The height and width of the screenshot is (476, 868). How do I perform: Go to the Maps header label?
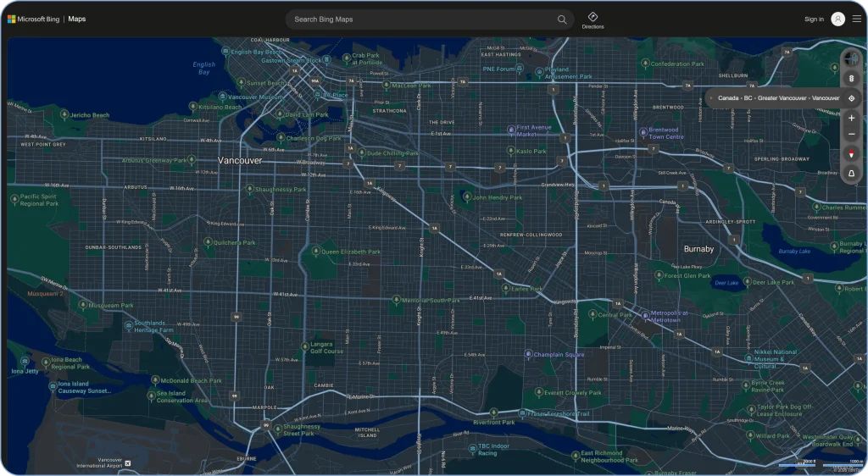(x=77, y=19)
